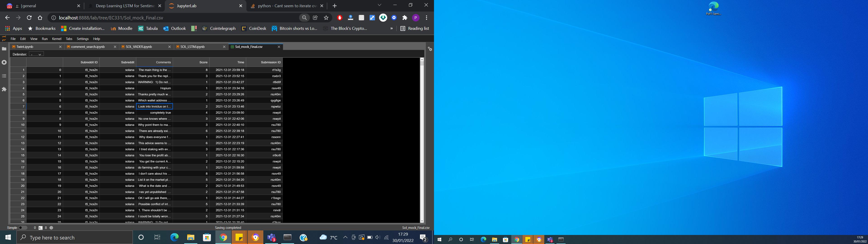Open the Get Help question mark taskbar icon

304,237
